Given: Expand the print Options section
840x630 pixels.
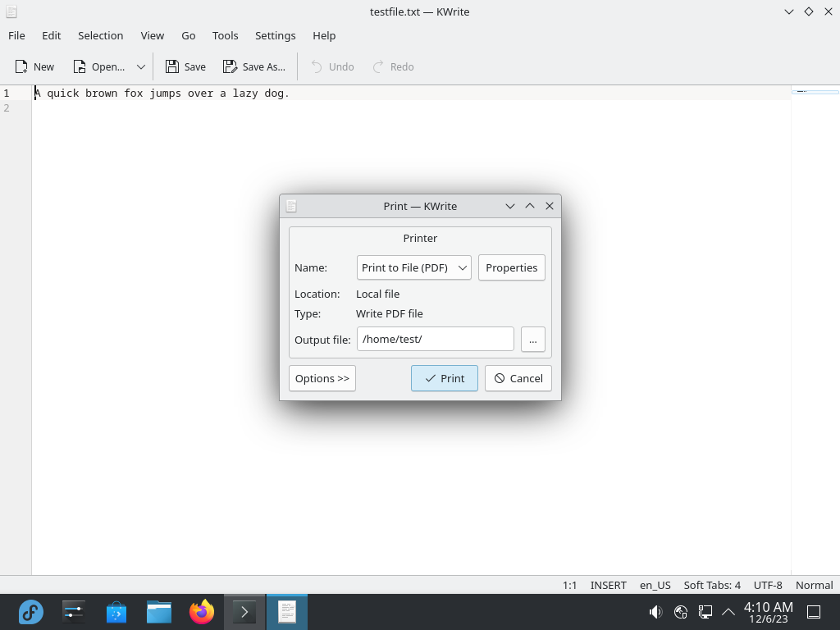Looking at the screenshot, I should point(322,378).
